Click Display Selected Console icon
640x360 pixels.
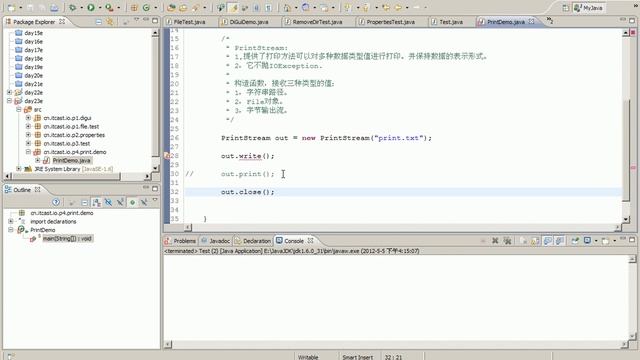click(x=587, y=241)
